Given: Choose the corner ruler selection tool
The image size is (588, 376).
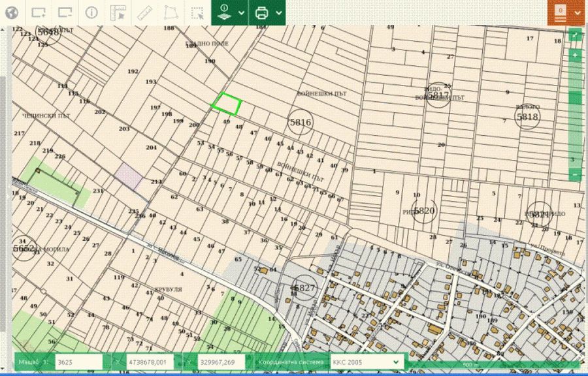Looking at the screenshot, I should pyautogui.click(x=118, y=12).
